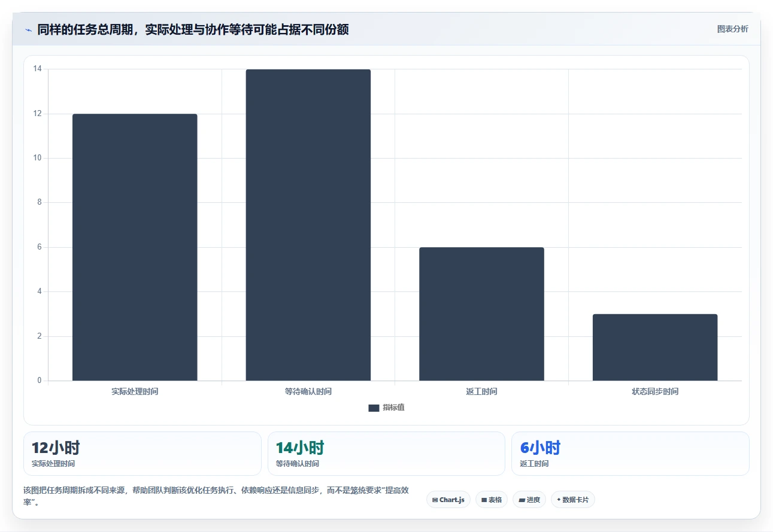Select the 状态同步时间 bar in the chart
773x532 pixels.
[x=655, y=347]
